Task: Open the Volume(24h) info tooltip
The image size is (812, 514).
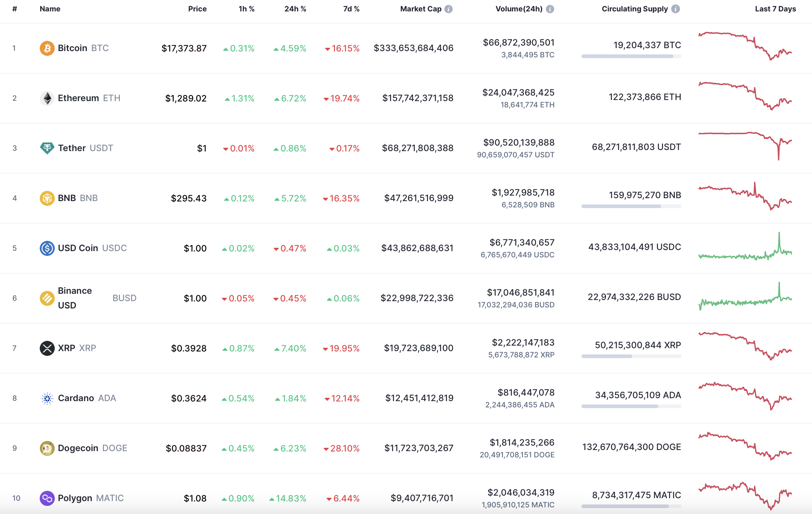Action: [550, 9]
